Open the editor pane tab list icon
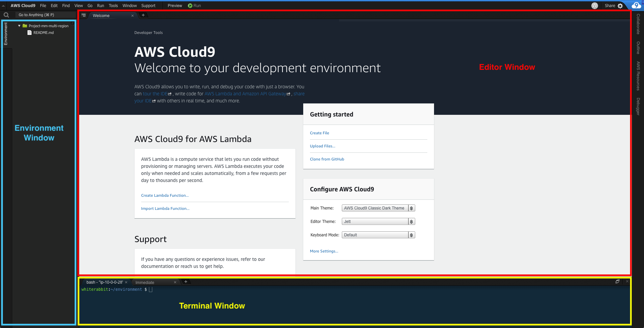 (x=84, y=15)
